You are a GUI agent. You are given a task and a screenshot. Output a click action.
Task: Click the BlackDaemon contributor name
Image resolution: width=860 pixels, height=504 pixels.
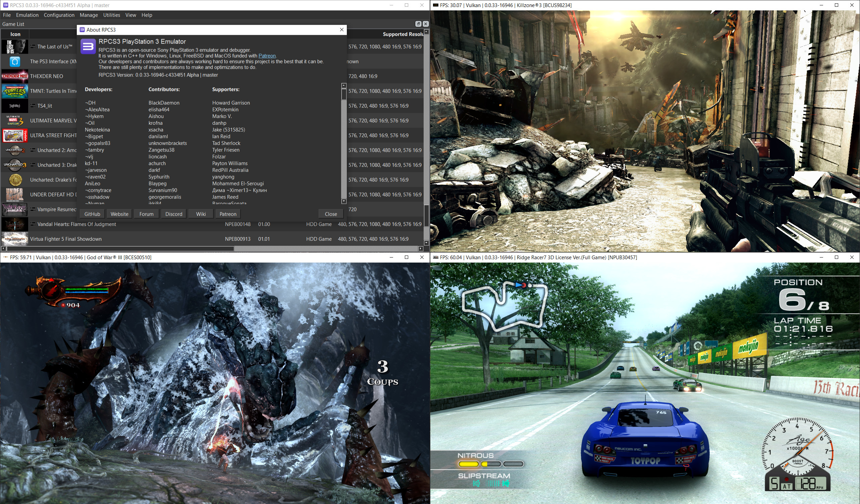click(x=164, y=103)
